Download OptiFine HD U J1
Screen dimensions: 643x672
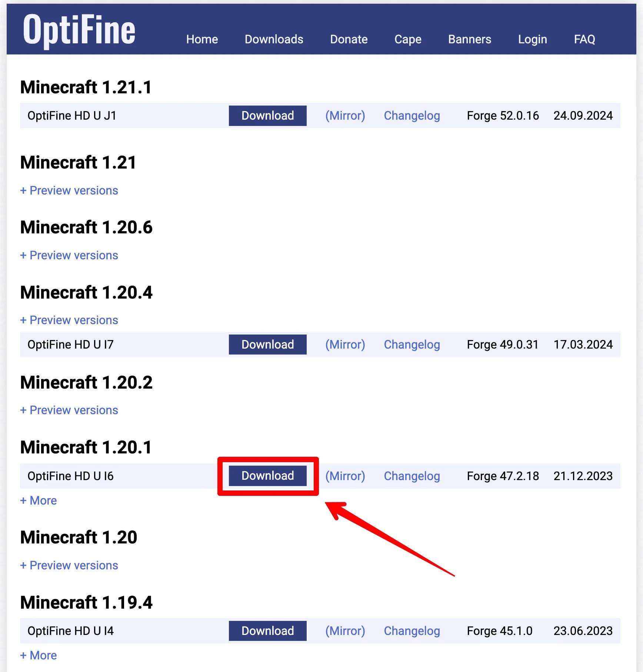tap(267, 116)
